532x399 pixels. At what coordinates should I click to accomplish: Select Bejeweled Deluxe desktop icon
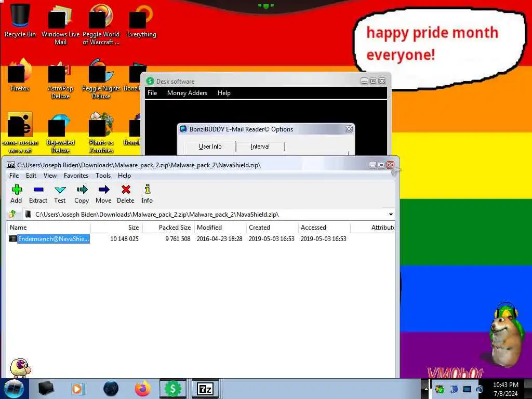tap(60, 132)
